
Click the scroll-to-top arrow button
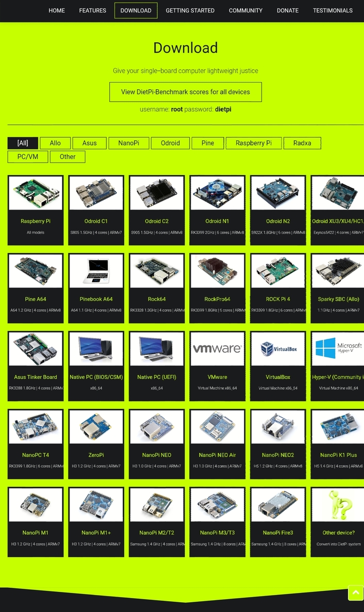pos(356,592)
